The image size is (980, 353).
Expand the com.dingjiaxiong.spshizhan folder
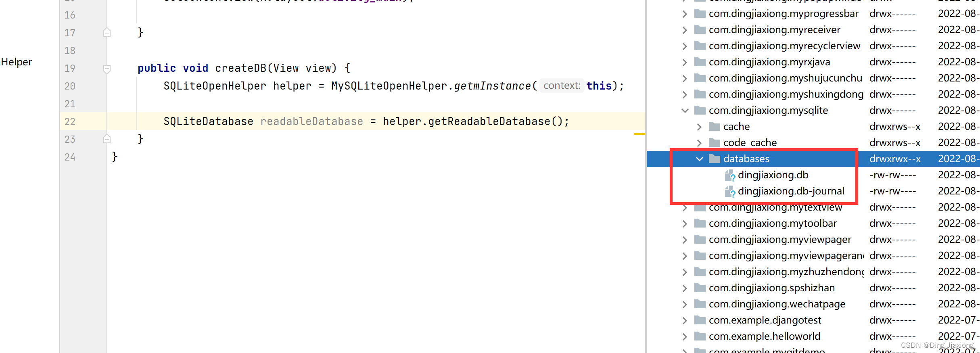click(685, 288)
